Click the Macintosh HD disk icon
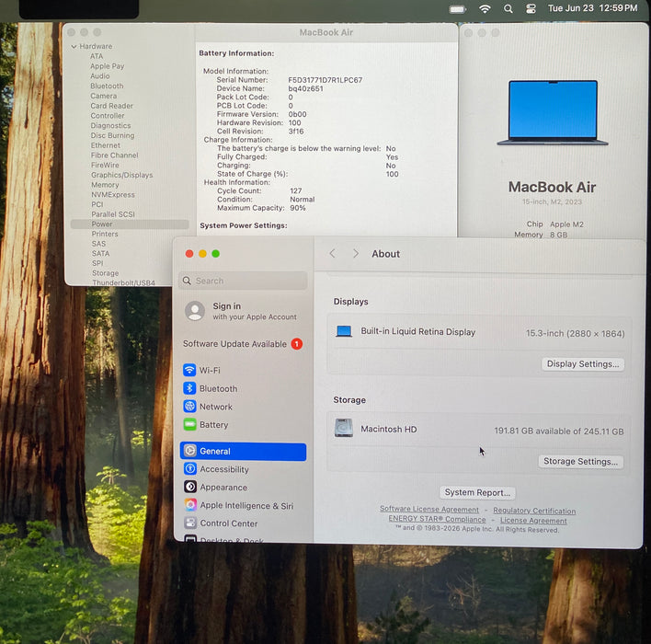The image size is (651, 644). coord(344,428)
